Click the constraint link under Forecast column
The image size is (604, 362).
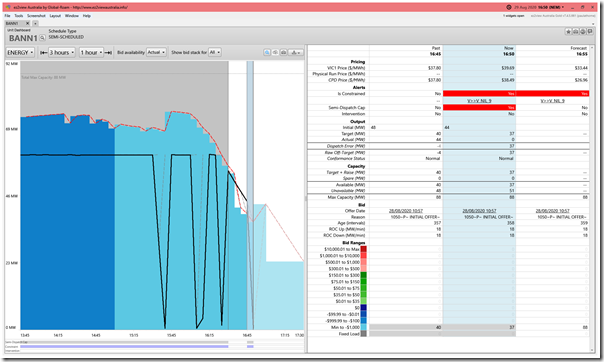[552, 101]
